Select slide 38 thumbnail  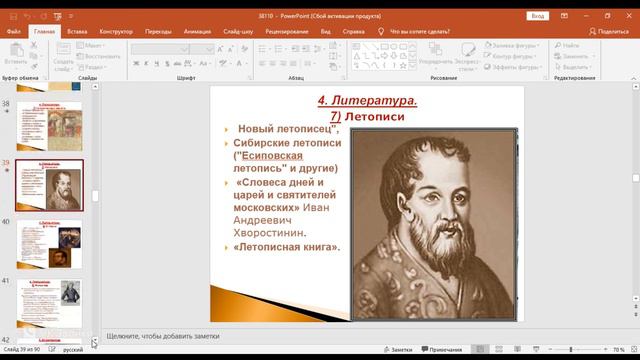coord(49,127)
